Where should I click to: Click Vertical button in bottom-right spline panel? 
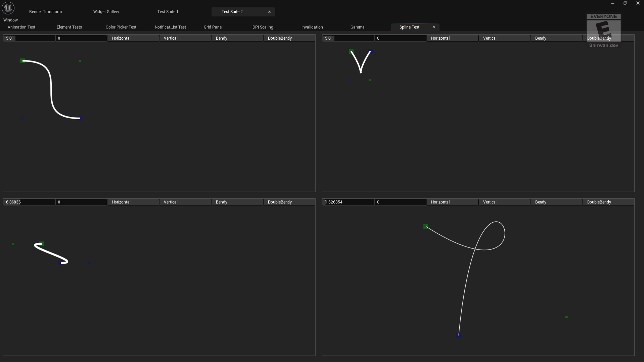[x=504, y=202]
